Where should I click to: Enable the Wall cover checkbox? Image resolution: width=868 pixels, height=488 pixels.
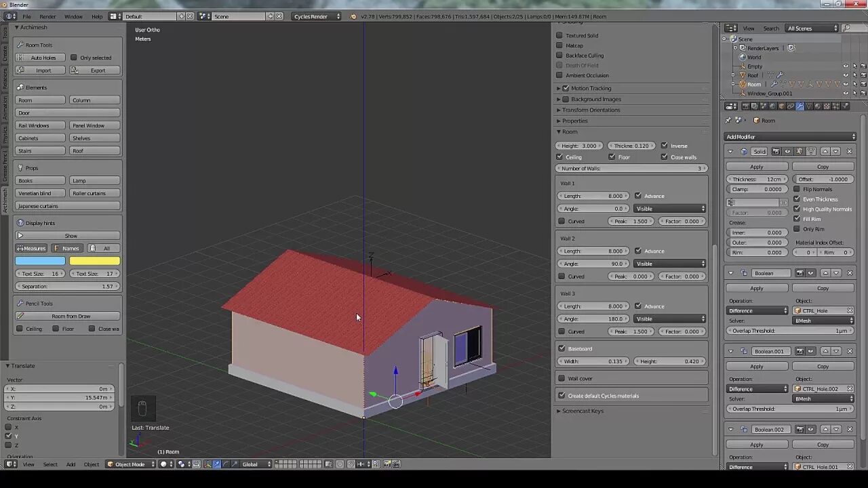pos(561,378)
